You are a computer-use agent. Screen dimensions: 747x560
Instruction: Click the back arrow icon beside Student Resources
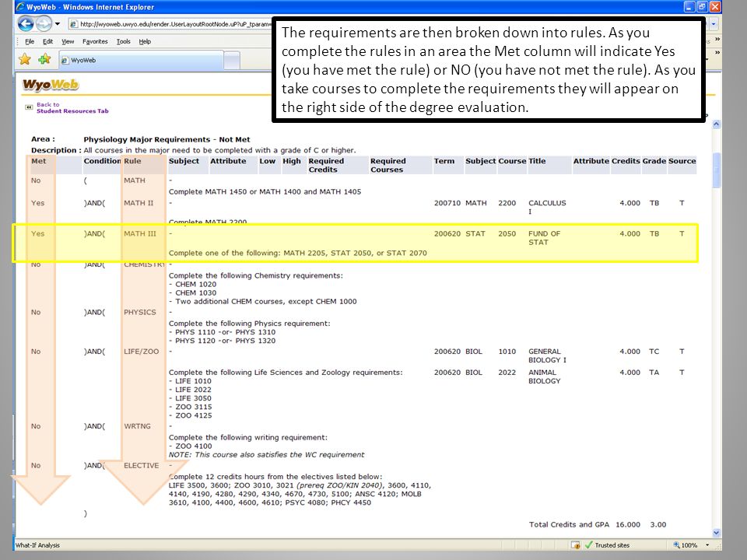click(29, 107)
